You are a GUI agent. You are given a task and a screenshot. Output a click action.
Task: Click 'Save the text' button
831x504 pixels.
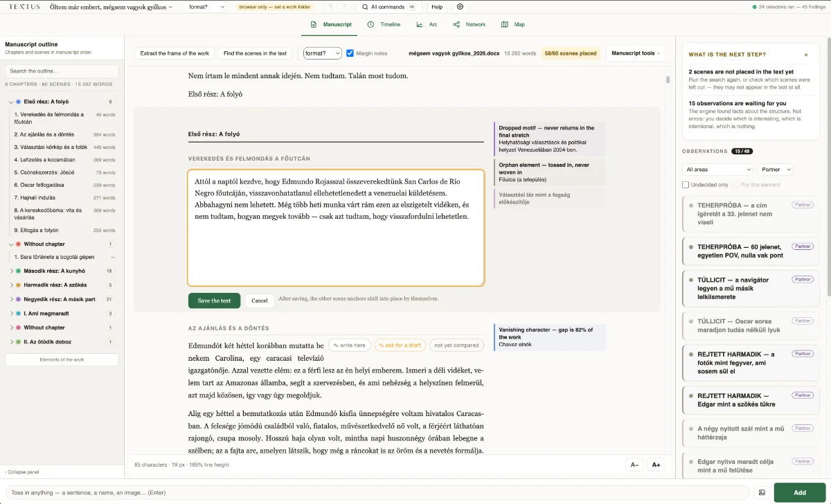point(214,300)
